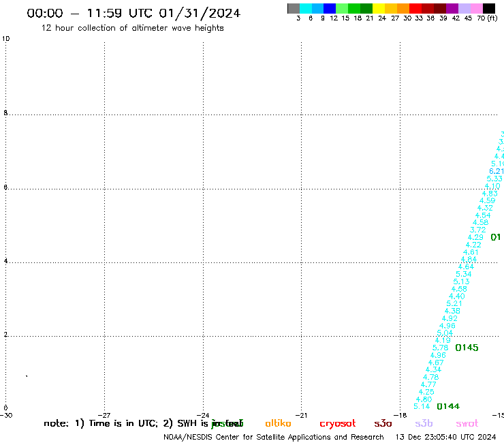Click the wave height value 5.14
504x443 pixels.
tap(422, 406)
